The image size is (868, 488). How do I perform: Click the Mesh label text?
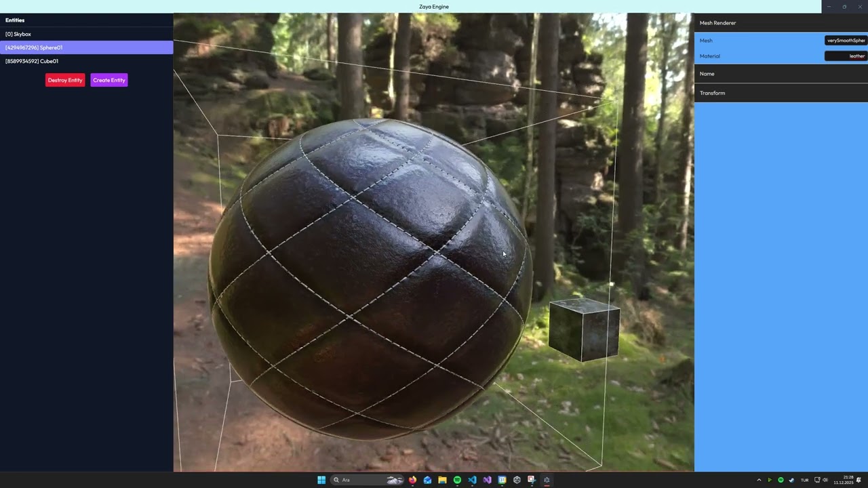point(706,41)
